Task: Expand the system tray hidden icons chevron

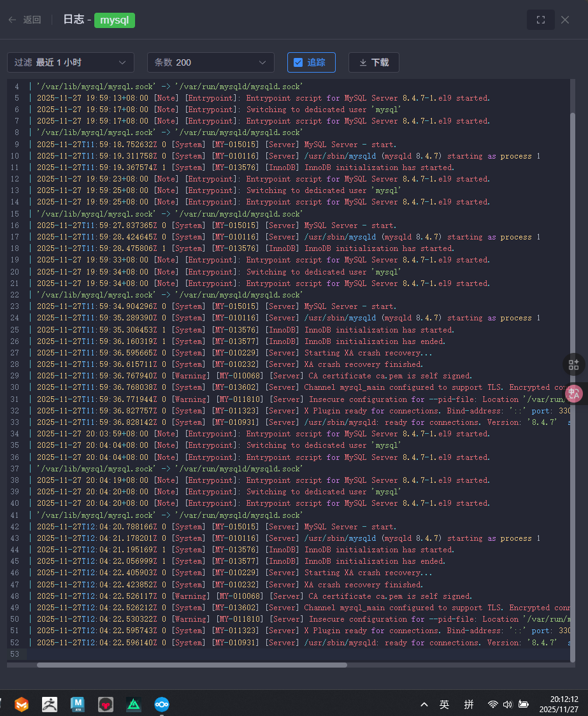Action: [424, 705]
